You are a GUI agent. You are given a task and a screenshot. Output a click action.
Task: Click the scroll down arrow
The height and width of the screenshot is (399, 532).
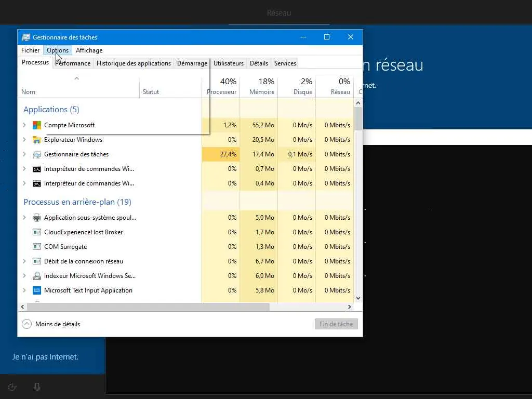pyautogui.click(x=358, y=298)
